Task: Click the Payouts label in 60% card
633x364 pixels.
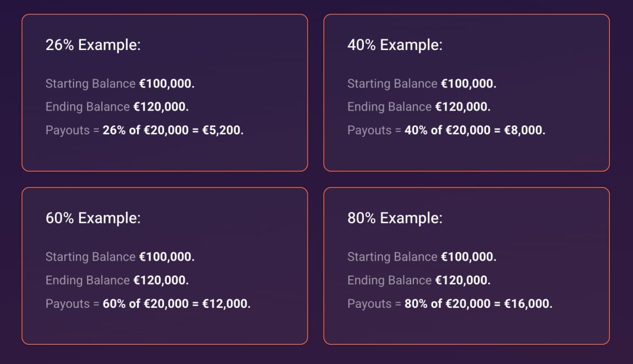Action: point(67,304)
